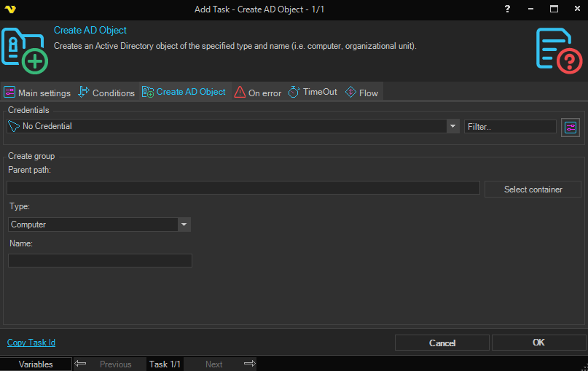The image size is (588, 371).
Task: Click the OK button
Action: coord(538,343)
